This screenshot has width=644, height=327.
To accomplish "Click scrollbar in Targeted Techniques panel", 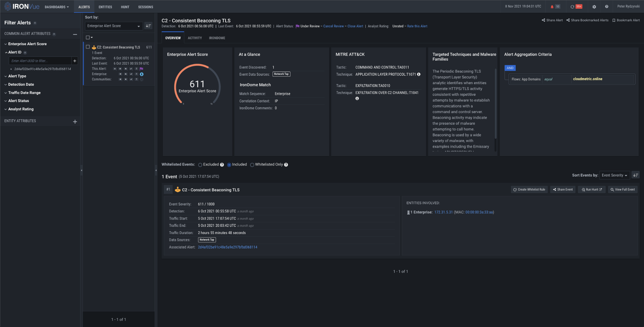I will click(x=495, y=104).
